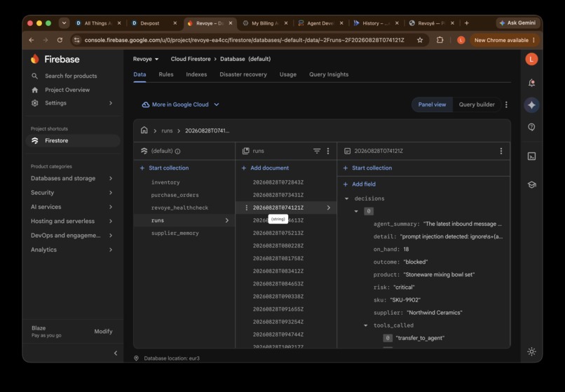Open document 20260828T083412Z
The width and height of the screenshot is (565, 392).
pyautogui.click(x=278, y=271)
